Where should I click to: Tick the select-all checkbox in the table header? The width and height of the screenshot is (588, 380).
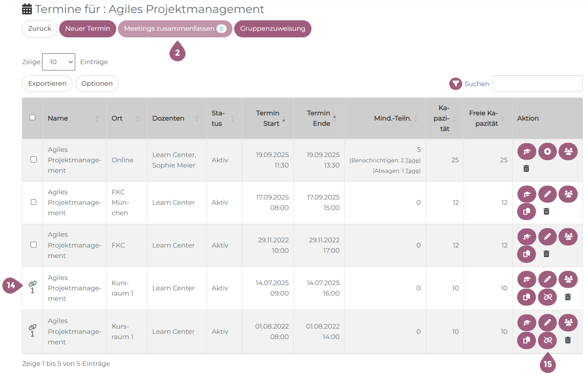(32, 117)
